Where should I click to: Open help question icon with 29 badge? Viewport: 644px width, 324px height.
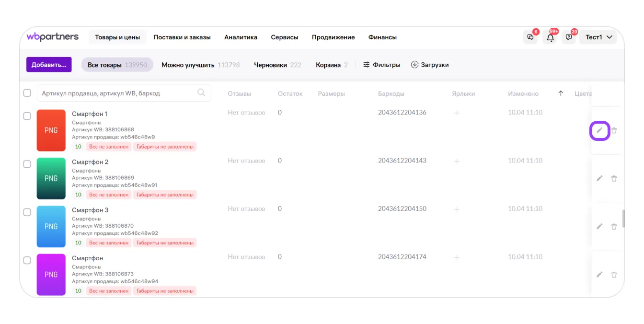coord(569,37)
